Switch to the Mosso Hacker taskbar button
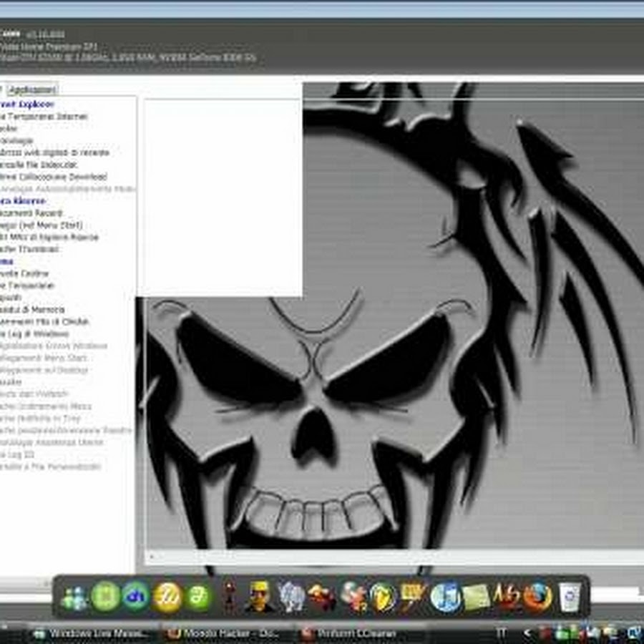Screen dimensions: 644x644 [224, 633]
